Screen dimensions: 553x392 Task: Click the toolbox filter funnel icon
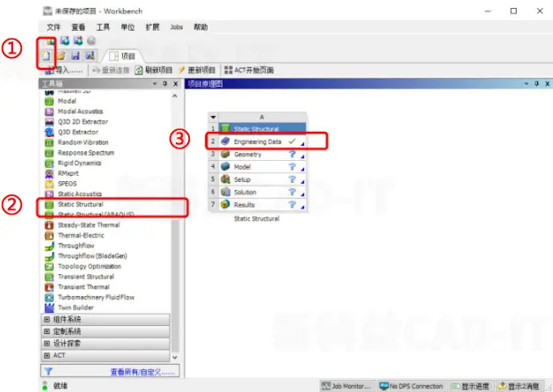(x=48, y=372)
